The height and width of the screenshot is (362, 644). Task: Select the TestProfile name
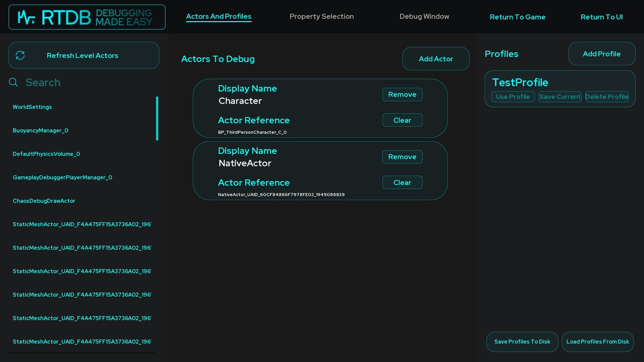(520, 82)
